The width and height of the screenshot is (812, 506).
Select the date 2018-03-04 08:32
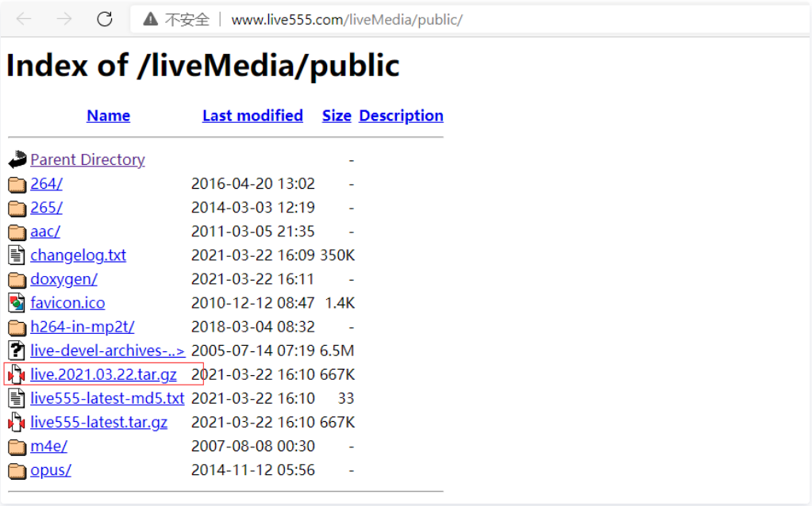tap(252, 327)
